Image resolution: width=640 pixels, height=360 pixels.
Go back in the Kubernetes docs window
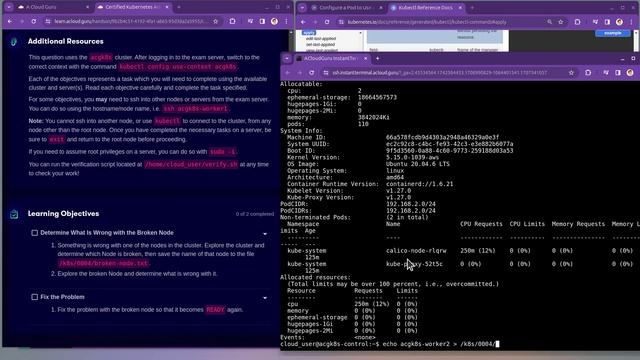pos(303,22)
